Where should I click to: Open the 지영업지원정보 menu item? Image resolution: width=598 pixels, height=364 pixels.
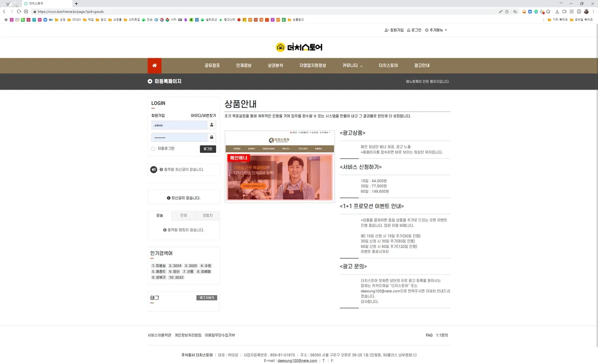coord(312,66)
